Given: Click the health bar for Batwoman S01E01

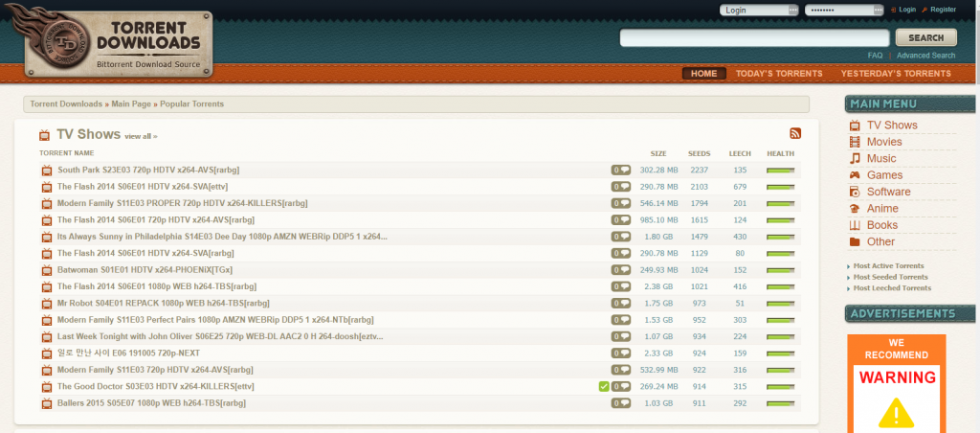Looking at the screenshot, I should tap(781, 270).
